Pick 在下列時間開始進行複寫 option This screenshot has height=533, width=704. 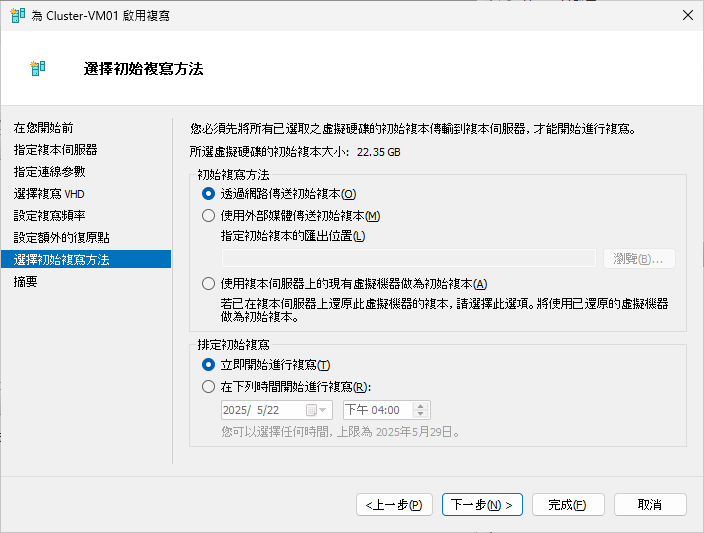point(209,386)
